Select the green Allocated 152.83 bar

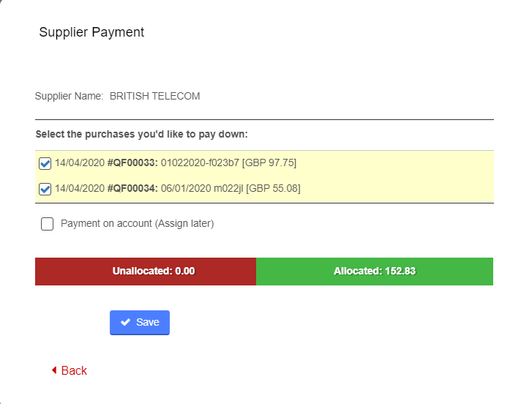pos(375,271)
